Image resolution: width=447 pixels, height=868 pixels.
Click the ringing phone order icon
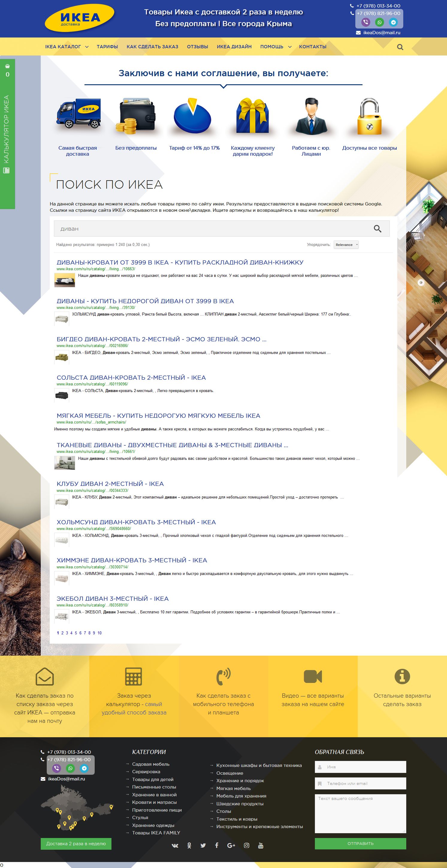click(223, 676)
